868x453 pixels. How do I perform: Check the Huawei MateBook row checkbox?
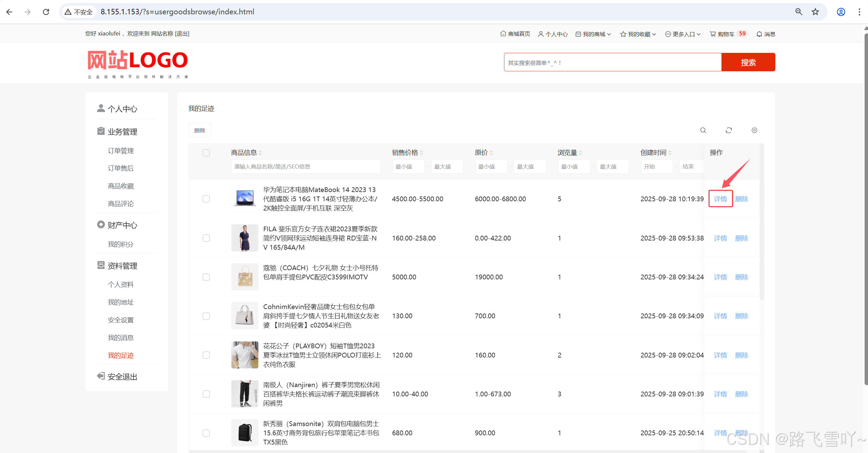[x=206, y=199]
